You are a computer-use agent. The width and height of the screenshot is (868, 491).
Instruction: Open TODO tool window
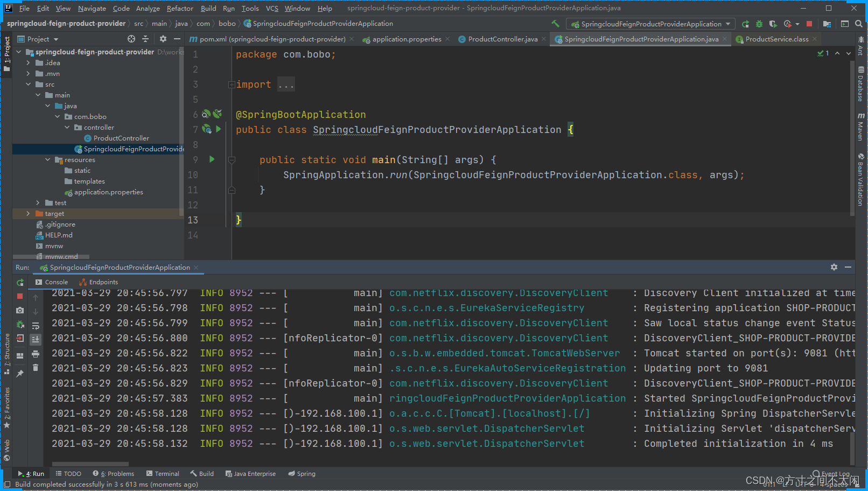(68, 474)
